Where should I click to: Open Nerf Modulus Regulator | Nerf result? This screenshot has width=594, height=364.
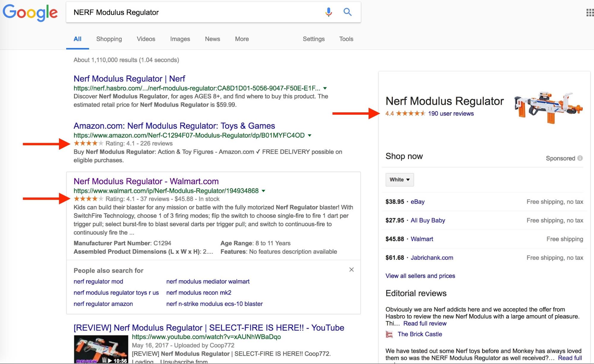129,79
